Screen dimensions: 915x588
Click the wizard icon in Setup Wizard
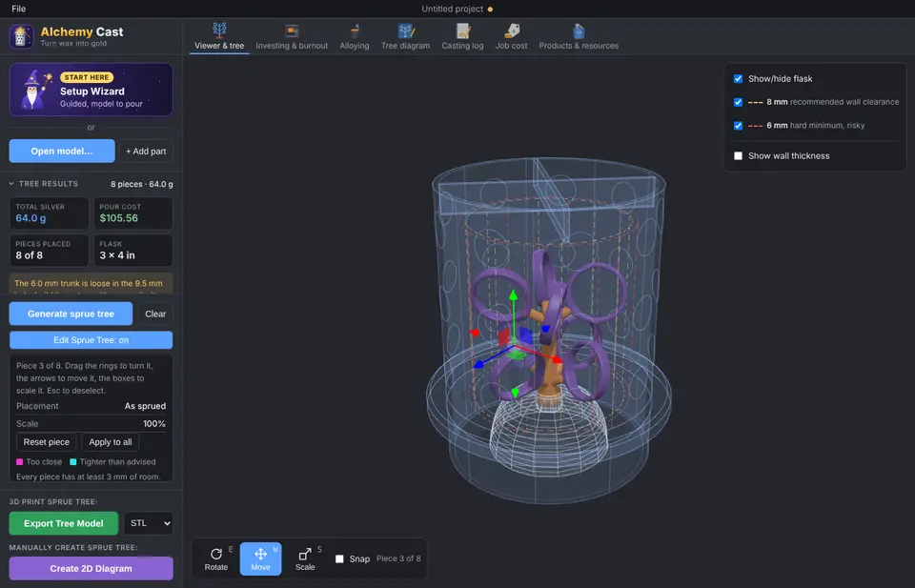pyautogui.click(x=34, y=90)
